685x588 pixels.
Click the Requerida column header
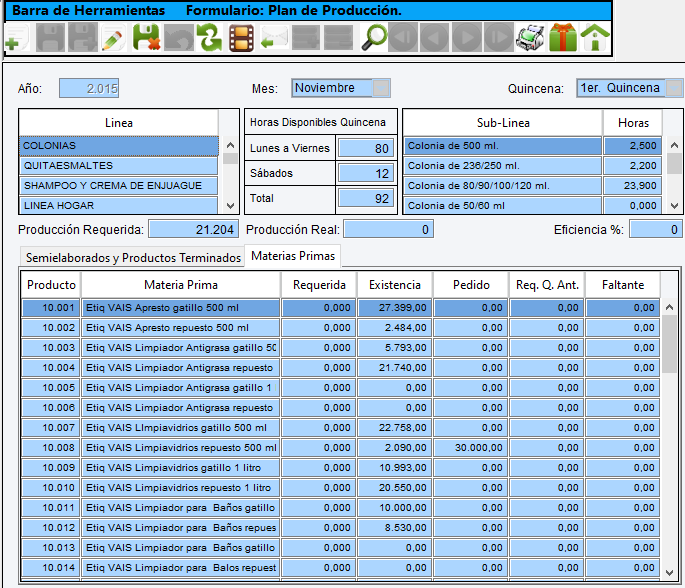click(x=319, y=285)
